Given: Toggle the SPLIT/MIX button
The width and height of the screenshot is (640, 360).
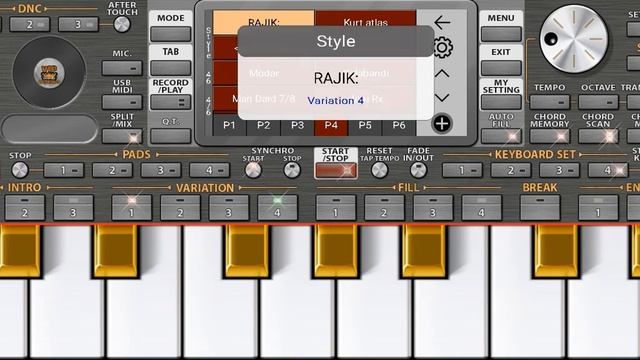Looking at the screenshot, I should tap(122, 136).
